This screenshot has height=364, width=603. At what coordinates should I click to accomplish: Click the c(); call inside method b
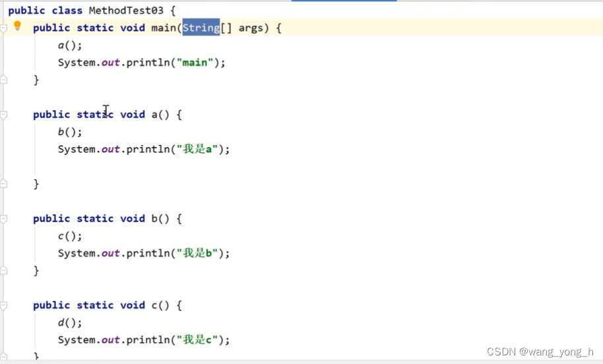(x=70, y=236)
